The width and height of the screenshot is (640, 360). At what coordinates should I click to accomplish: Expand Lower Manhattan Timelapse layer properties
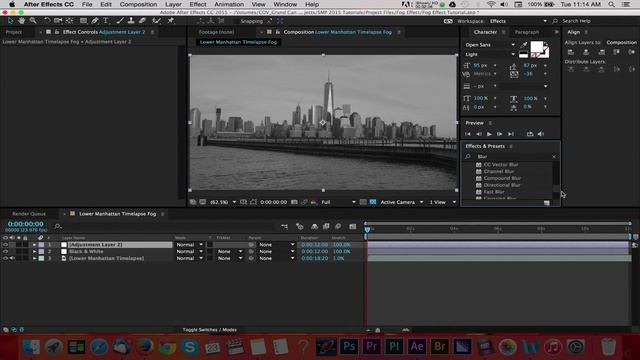[35, 258]
